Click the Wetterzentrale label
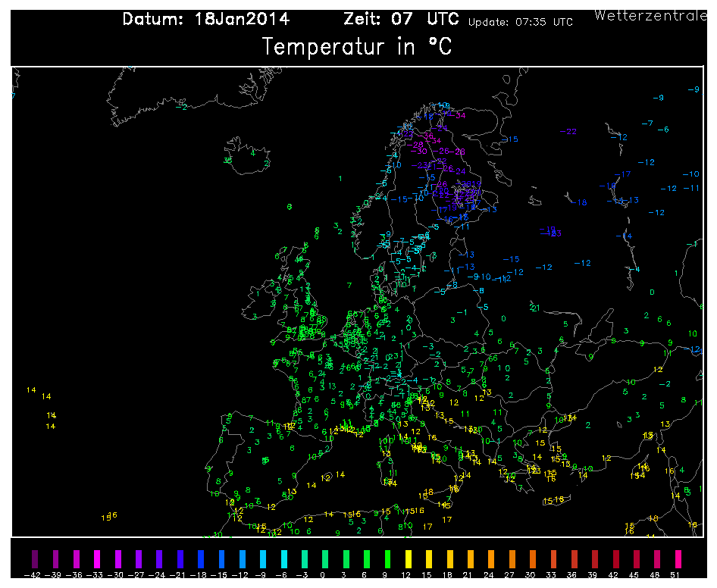This screenshot has width=717, height=588. (651, 16)
